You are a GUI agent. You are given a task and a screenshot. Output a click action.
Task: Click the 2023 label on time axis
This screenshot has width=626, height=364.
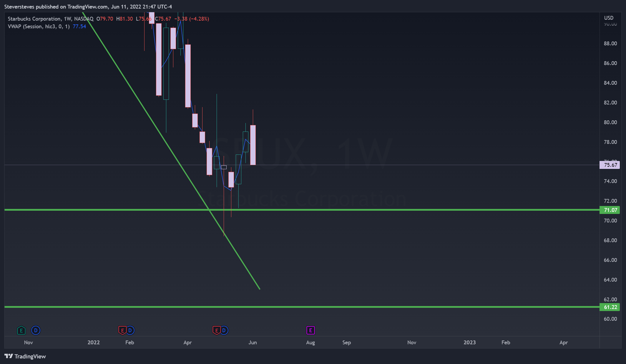click(470, 343)
